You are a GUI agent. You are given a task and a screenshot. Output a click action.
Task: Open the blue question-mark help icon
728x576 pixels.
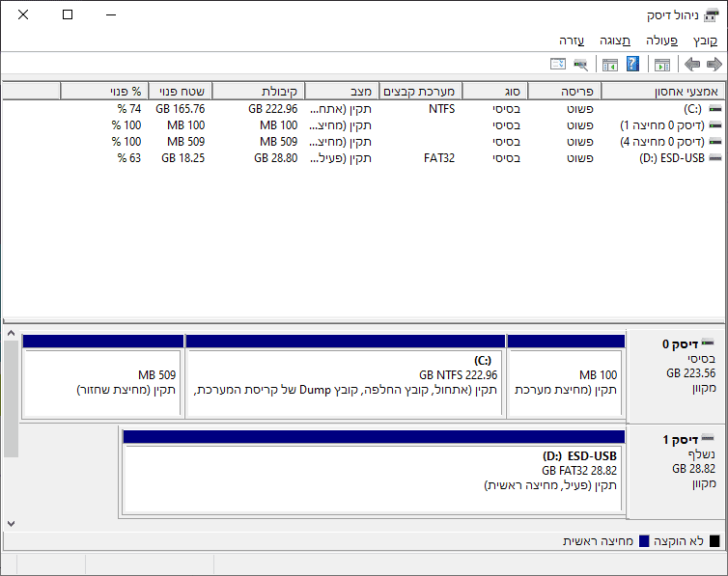tap(632, 64)
